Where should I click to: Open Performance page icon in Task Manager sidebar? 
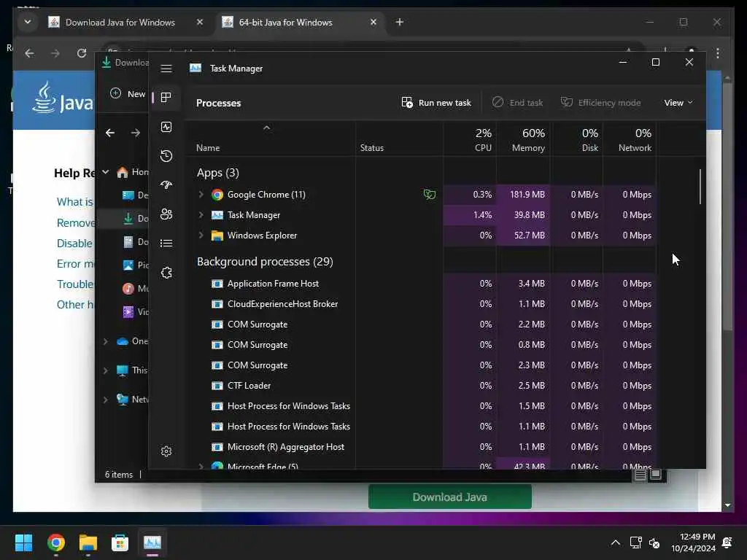(166, 127)
